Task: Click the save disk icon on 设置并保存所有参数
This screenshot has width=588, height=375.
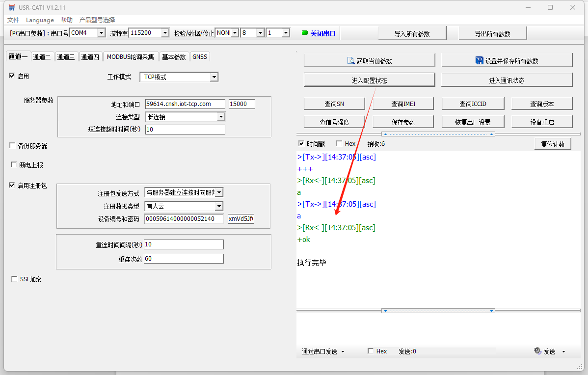Action: pos(479,60)
